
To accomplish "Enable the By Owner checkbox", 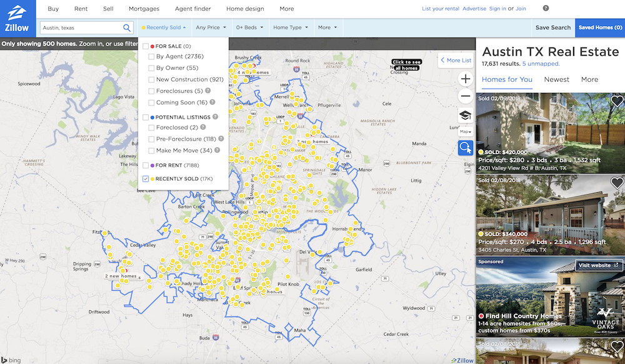I will click(x=151, y=68).
